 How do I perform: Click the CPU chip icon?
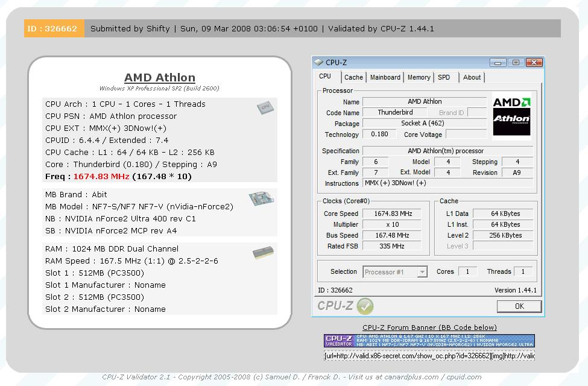point(265,108)
